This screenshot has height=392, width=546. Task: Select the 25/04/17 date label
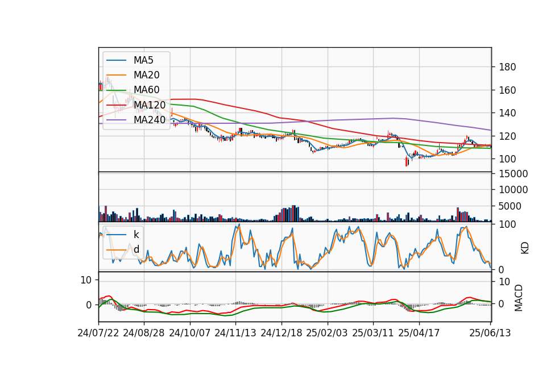[x=419, y=333]
